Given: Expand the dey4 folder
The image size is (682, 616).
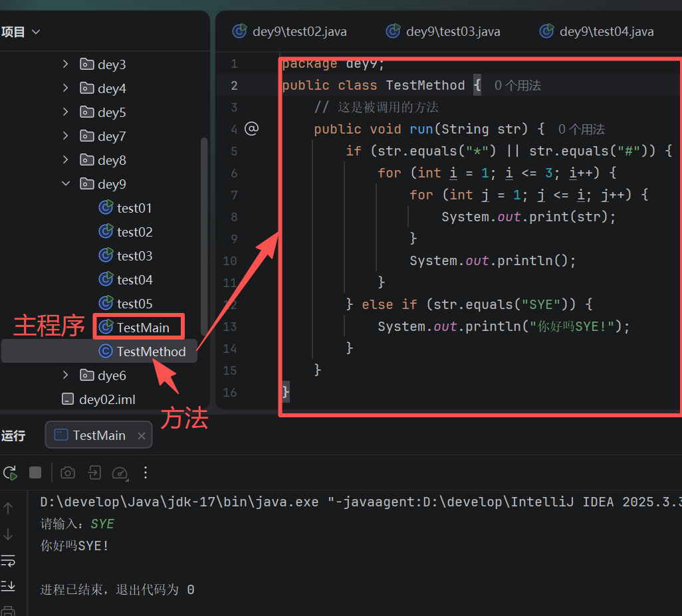Looking at the screenshot, I should tap(65, 88).
